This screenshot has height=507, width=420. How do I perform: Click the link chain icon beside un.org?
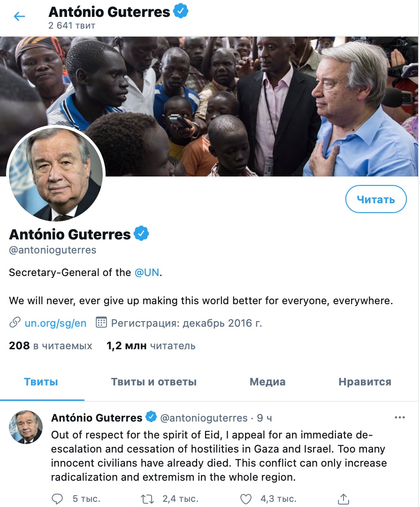point(15,323)
